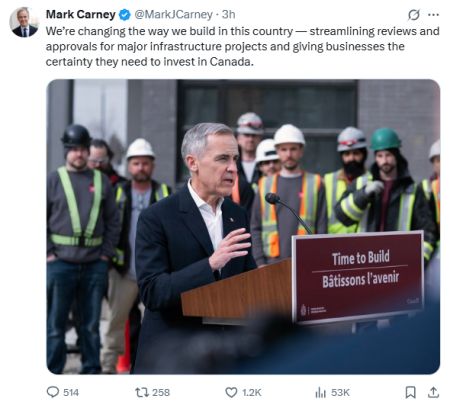Repost using the retweet arrows icon
Viewport: 450px width, 405px height.
tap(142, 392)
